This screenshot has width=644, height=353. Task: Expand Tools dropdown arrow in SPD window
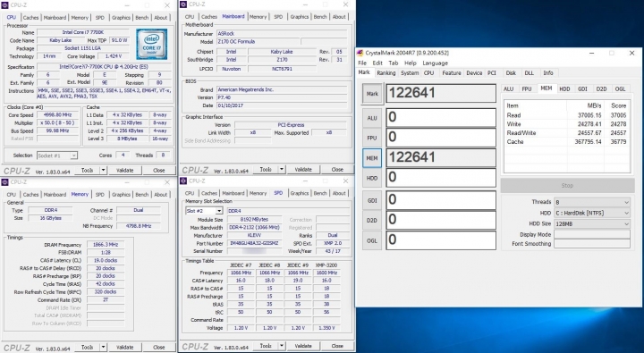(282, 346)
